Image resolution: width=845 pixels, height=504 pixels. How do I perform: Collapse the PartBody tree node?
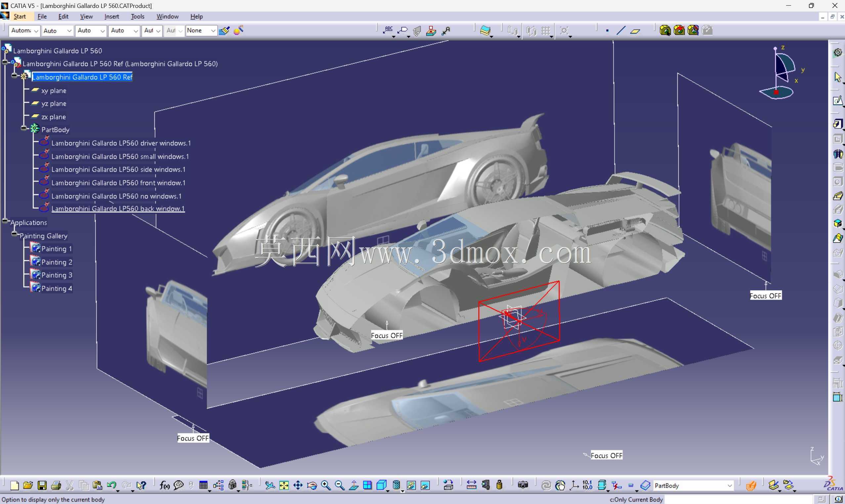coord(23,128)
